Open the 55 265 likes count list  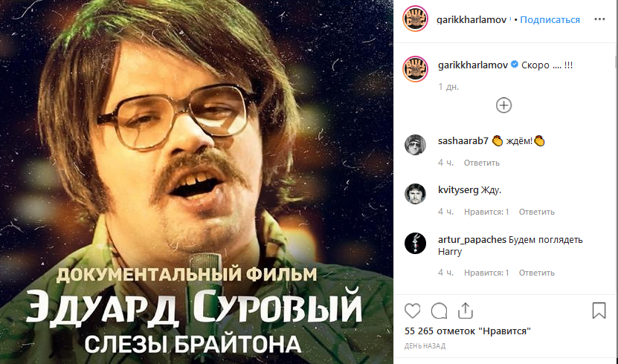click(468, 331)
